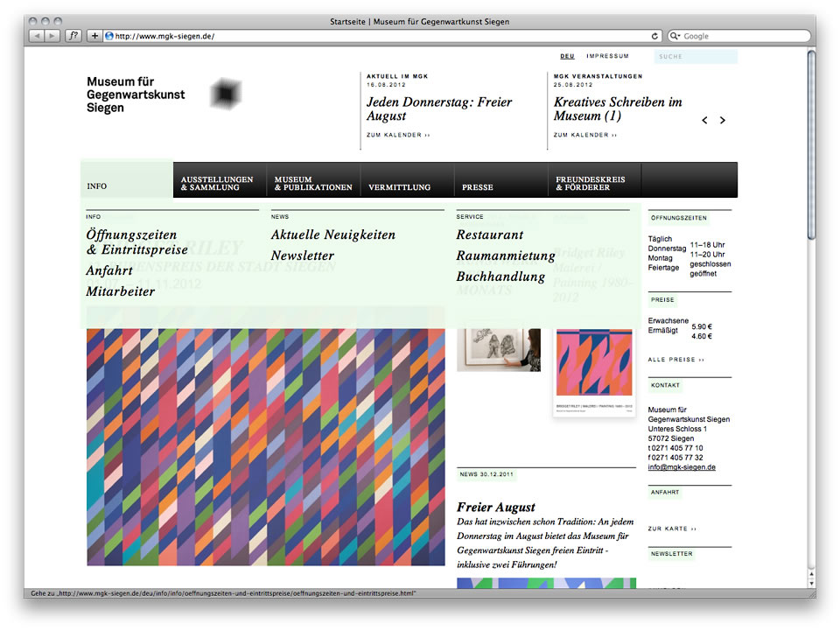This screenshot has height=631, width=840.
Task: Click the PREISE sidebar label
Action: point(662,300)
